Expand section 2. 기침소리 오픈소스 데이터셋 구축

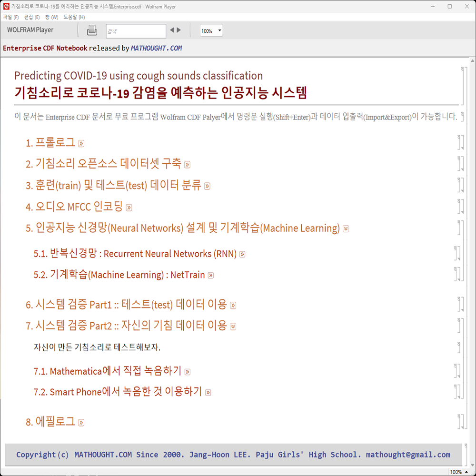187,165
